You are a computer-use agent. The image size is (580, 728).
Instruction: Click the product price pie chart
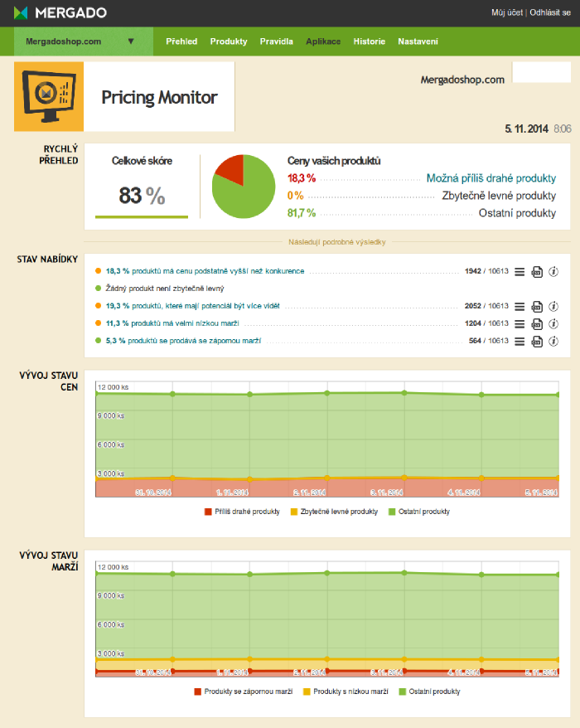coord(243,187)
